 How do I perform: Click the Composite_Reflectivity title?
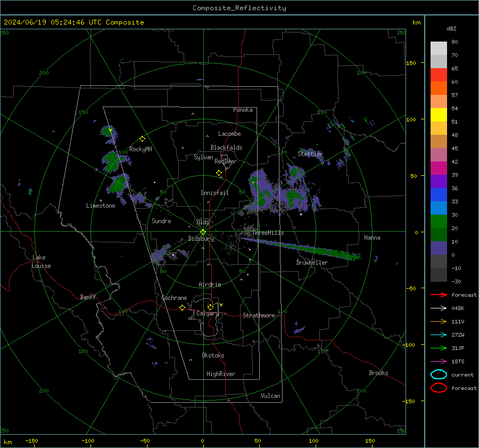tap(239, 8)
